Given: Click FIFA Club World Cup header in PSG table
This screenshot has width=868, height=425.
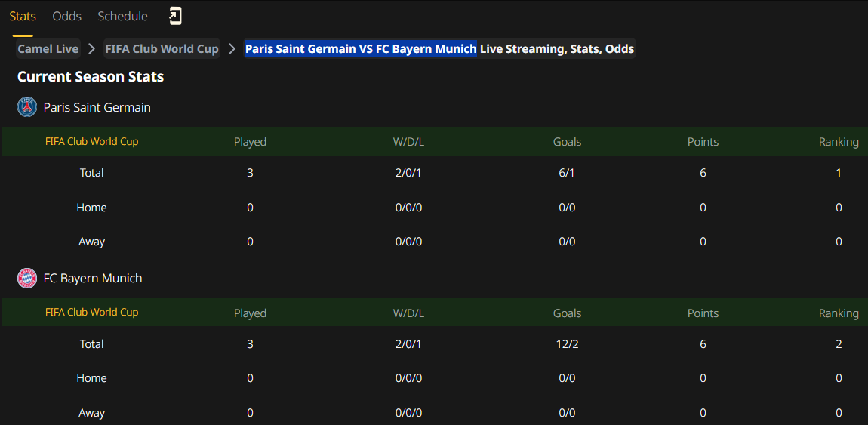Looking at the screenshot, I should tap(91, 141).
